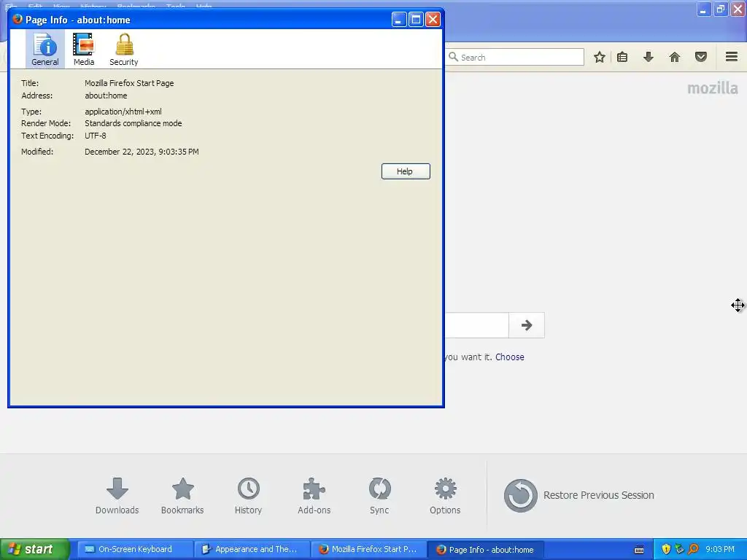Submit search with the arrow button
The image size is (747, 560).
pos(527,325)
